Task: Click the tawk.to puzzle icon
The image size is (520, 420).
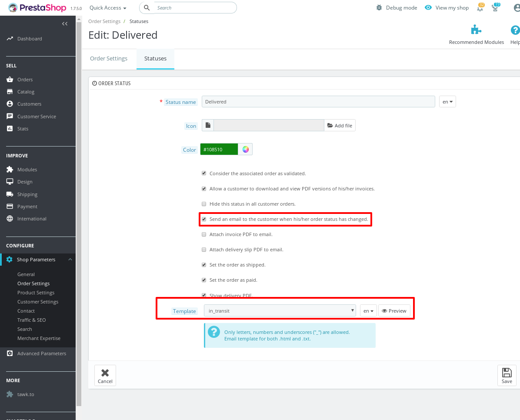Action: (x=10, y=394)
